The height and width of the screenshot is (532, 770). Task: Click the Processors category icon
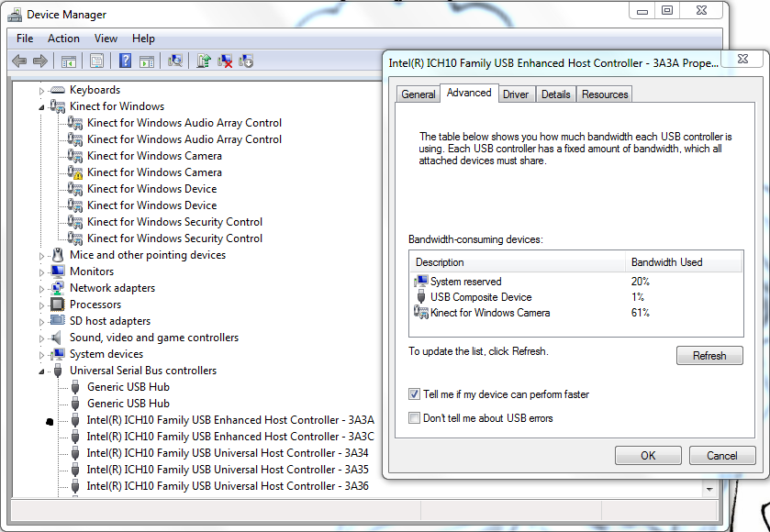[x=58, y=305]
